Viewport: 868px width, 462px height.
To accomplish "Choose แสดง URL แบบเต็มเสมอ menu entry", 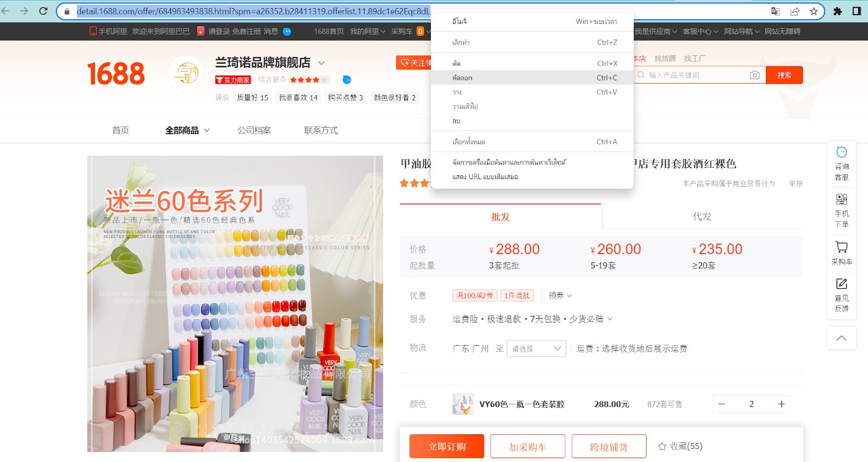I will click(x=532, y=176).
